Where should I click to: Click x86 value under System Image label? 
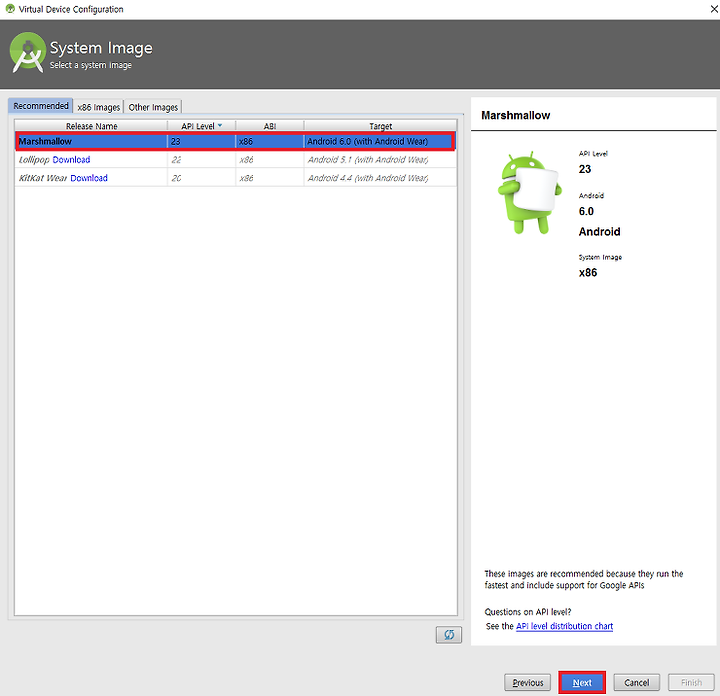tap(588, 273)
